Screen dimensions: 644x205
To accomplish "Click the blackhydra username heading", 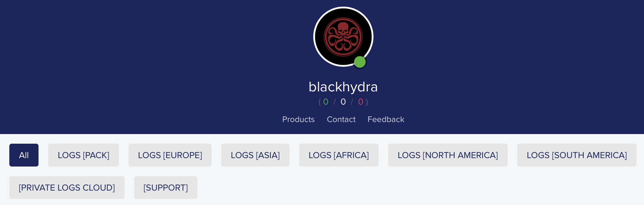I will [x=343, y=87].
